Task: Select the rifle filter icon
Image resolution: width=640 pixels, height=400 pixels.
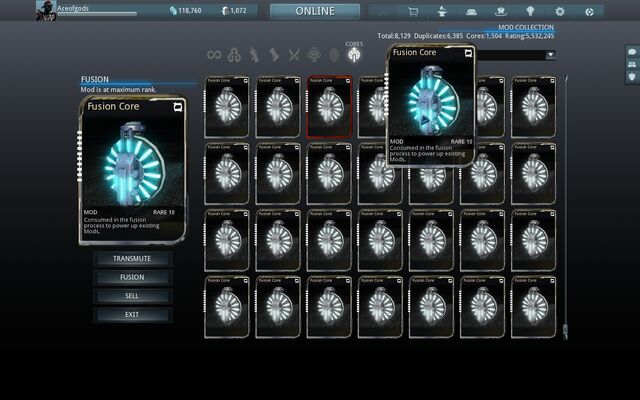Action: point(254,55)
